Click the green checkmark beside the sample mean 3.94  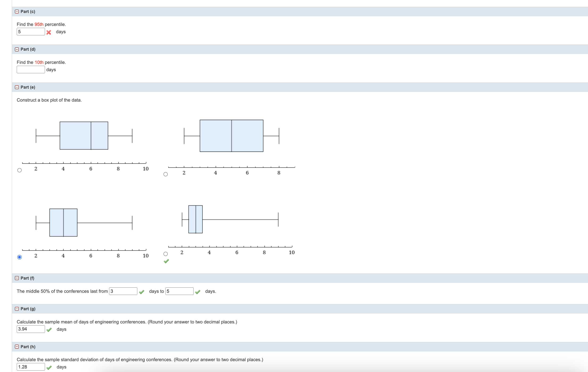pyautogui.click(x=49, y=330)
